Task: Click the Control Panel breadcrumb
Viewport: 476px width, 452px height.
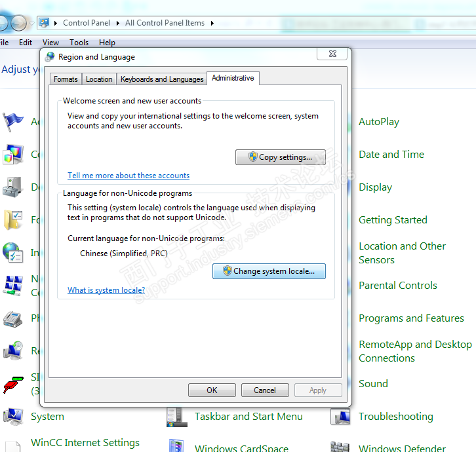Action: 87,23
